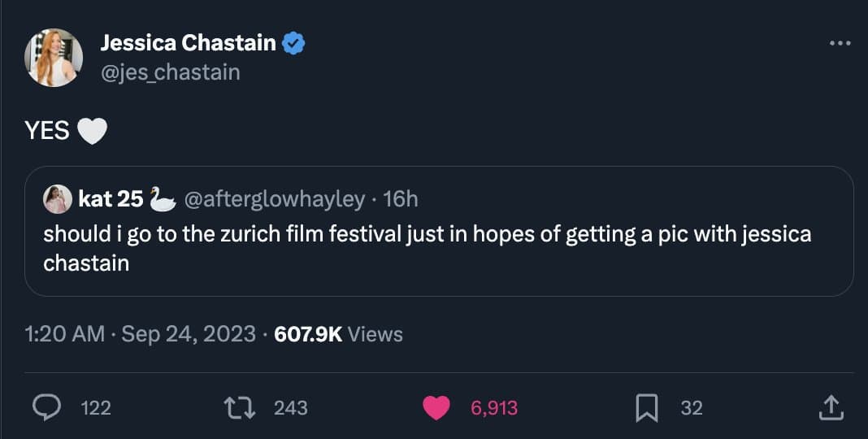Unlike the tweet via the pink heart

click(x=436, y=407)
